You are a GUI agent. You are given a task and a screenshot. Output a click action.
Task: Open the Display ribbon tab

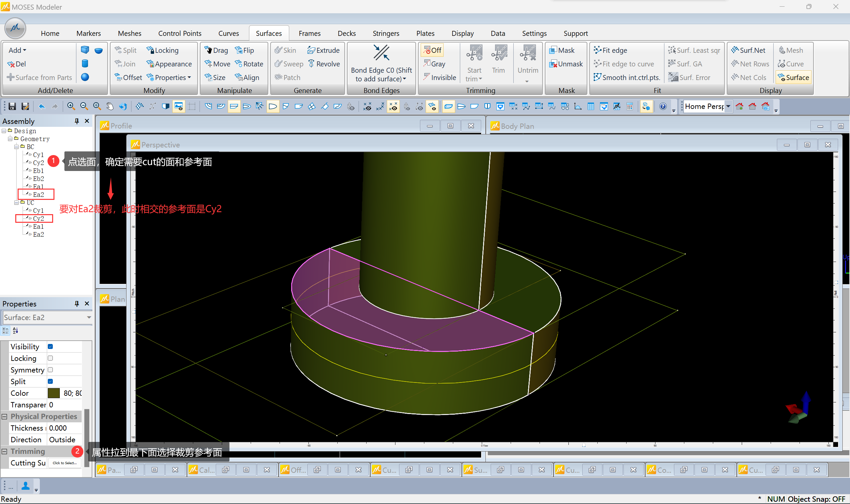point(462,33)
